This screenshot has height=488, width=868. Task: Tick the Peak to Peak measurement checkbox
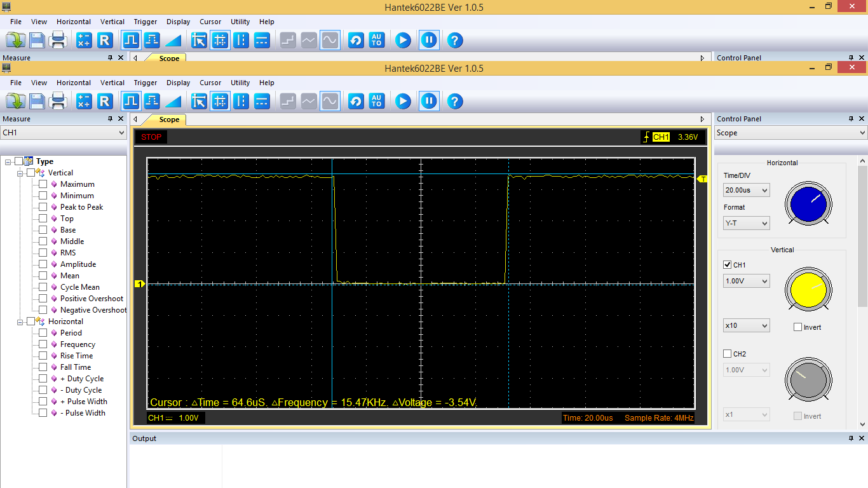(x=43, y=207)
